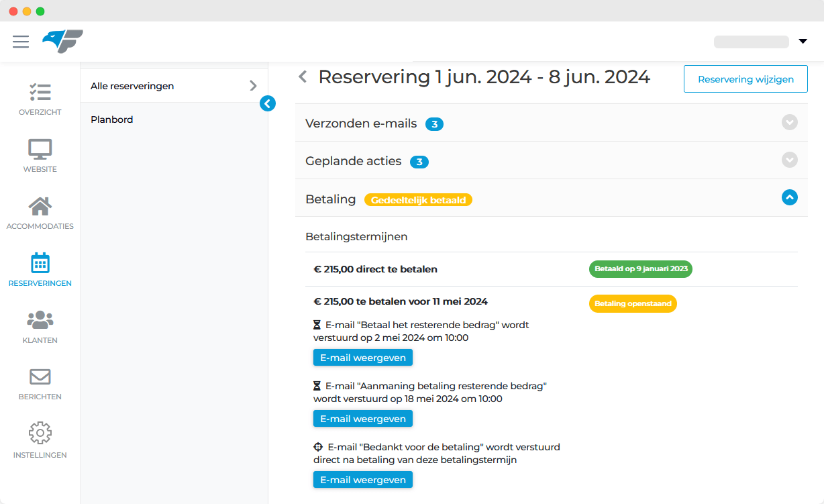Click yellow minimize window button
Viewport: 824px width, 504px height.
[x=27, y=11]
